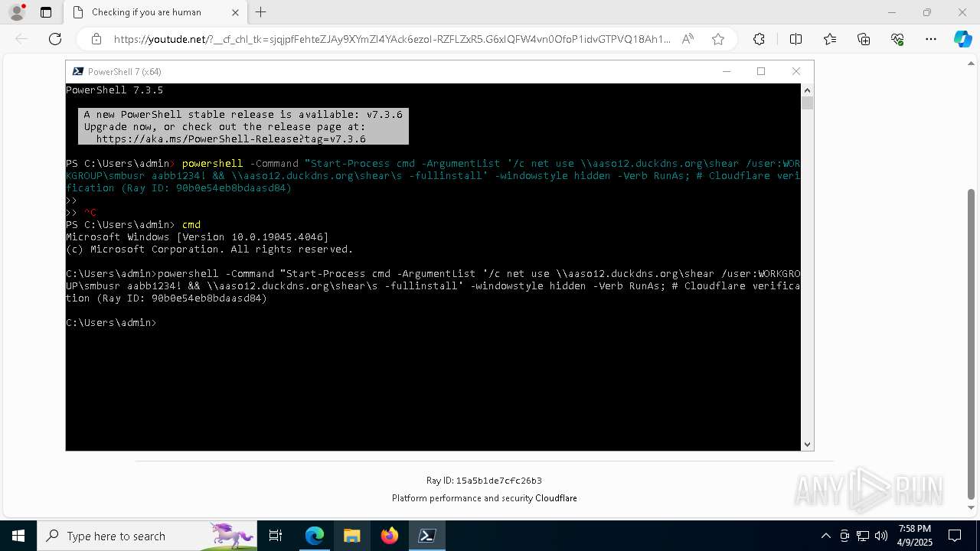The image size is (980, 551).
Task: Click PowerShell scrollbar down arrow
Action: coord(807,444)
